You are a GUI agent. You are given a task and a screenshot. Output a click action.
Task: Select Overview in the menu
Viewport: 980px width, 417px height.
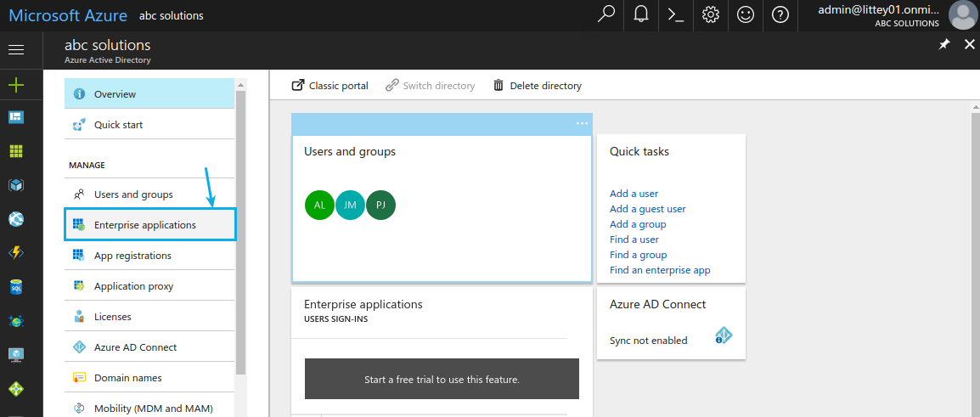click(149, 93)
